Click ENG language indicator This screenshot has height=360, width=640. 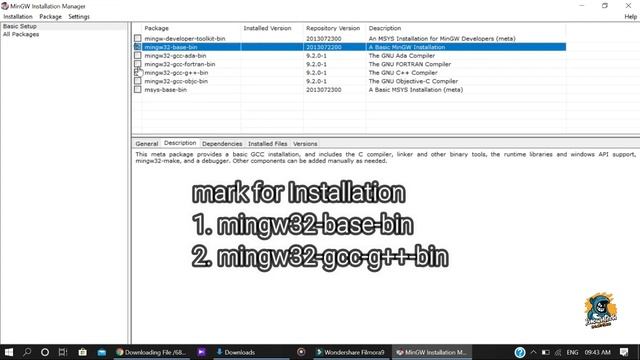(x=572, y=352)
